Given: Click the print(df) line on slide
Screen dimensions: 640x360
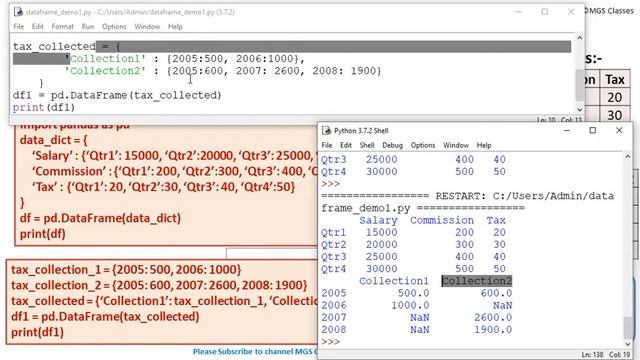Looking at the screenshot, I should 42,234.
